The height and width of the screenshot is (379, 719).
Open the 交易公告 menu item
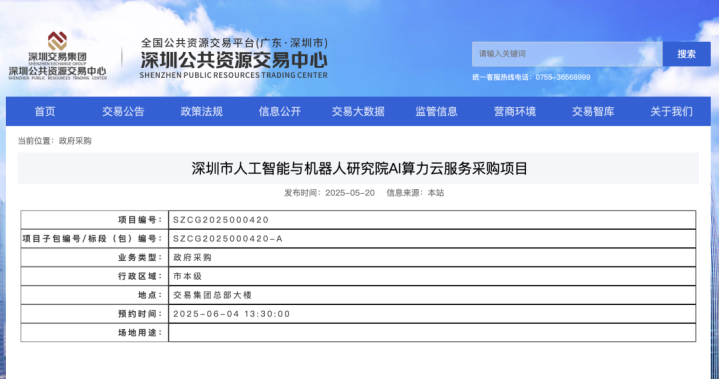tap(123, 111)
